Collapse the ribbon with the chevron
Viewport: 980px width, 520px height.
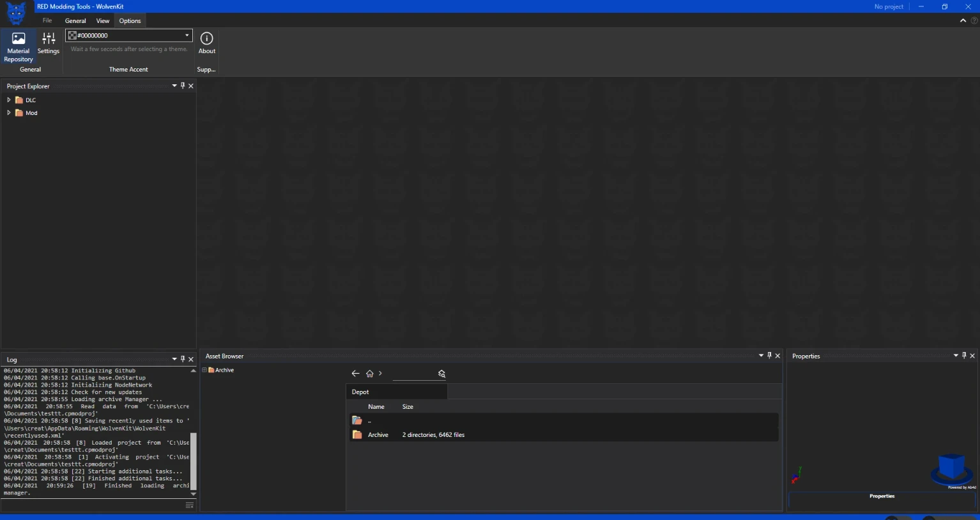(x=963, y=20)
